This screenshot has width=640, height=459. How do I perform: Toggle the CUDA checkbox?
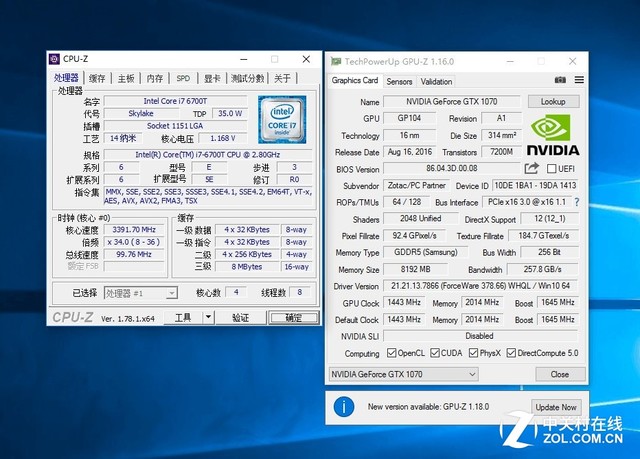(435, 353)
